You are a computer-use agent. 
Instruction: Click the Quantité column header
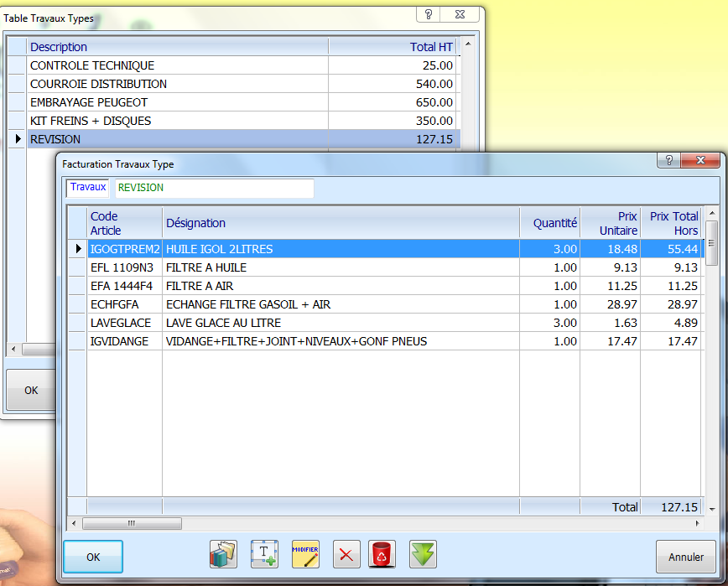554,223
